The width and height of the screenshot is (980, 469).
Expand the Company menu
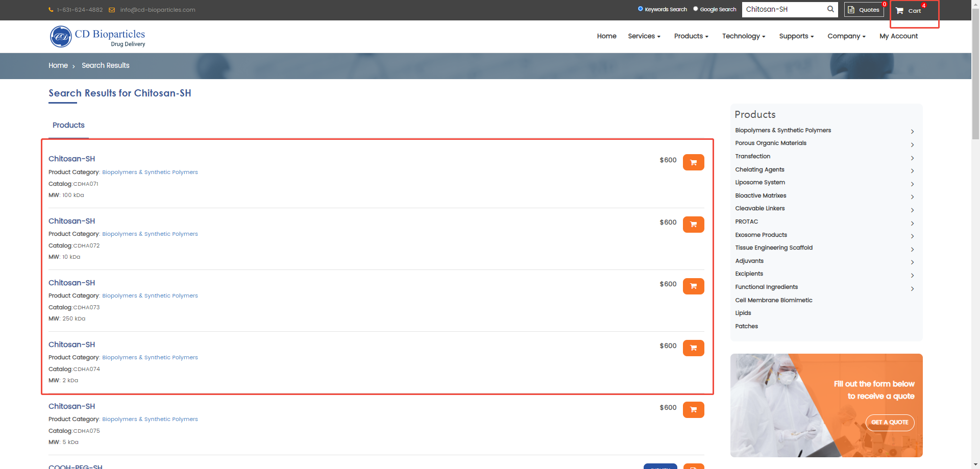tap(846, 36)
